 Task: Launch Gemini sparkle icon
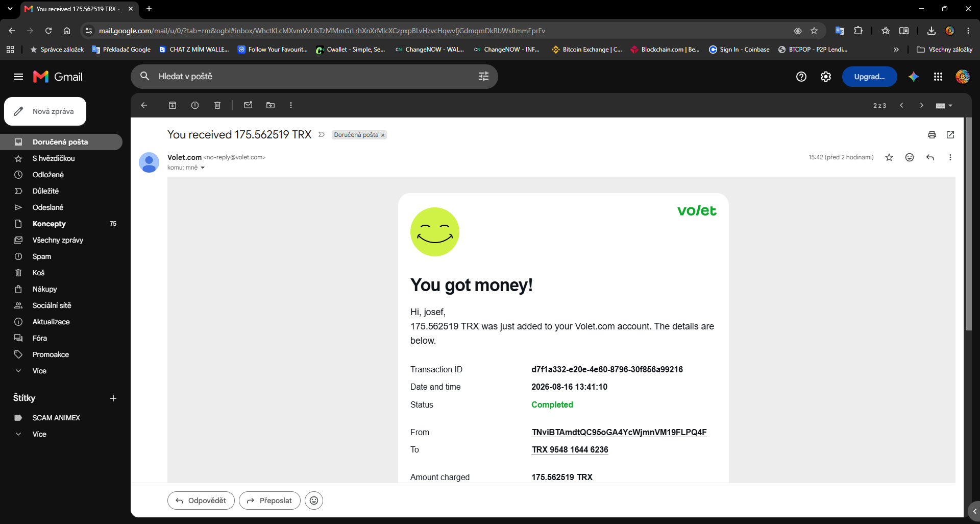tap(914, 77)
